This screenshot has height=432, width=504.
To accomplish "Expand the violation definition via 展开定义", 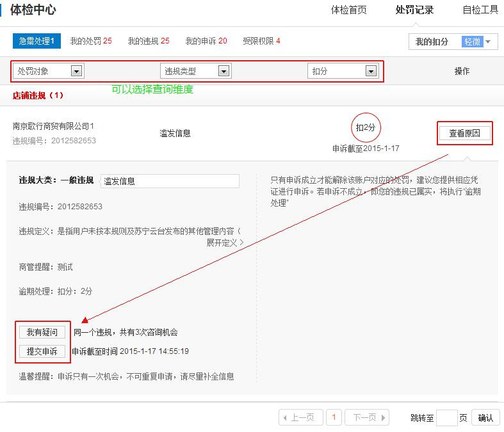I will pyautogui.click(x=224, y=243).
